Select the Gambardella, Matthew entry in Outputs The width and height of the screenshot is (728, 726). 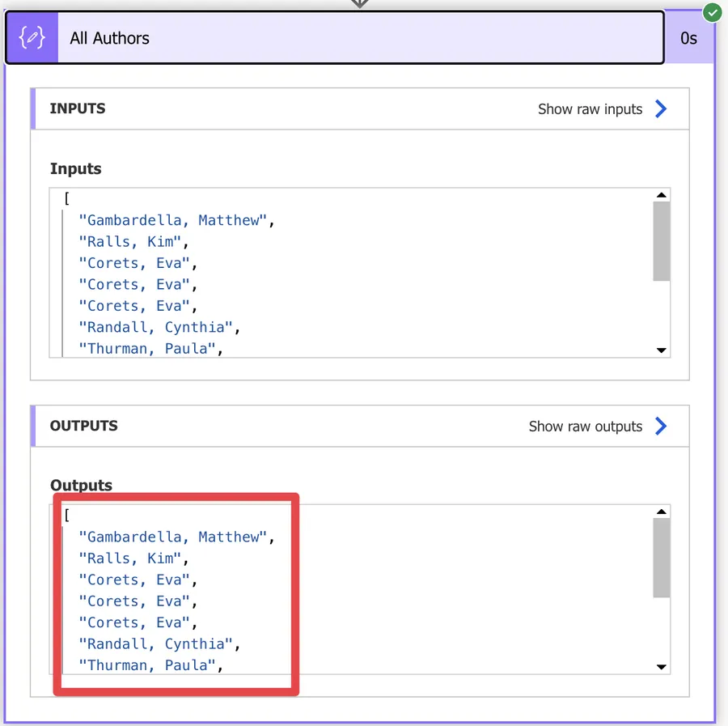click(176, 536)
